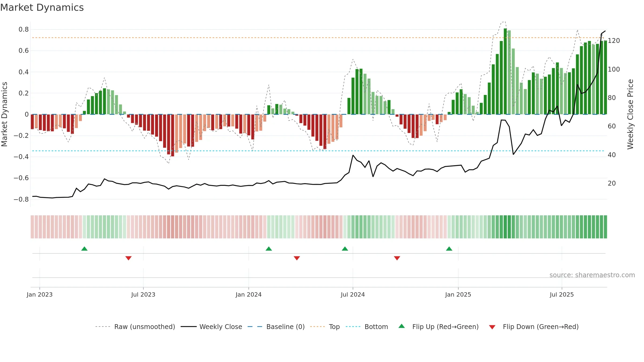644x362 pixels.
Task: Click the darkest green heatmap cell in 2025
Action: click(505, 227)
